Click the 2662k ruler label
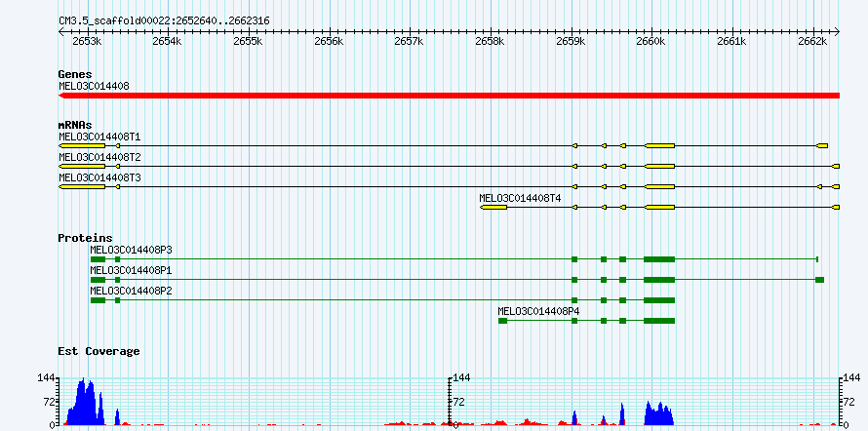The height and width of the screenshot is (431, 868). tap(813, 42)
